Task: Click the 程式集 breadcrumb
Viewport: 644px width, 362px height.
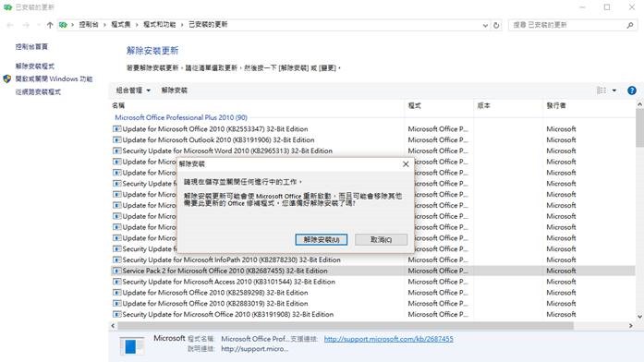Action: (121, 25)
